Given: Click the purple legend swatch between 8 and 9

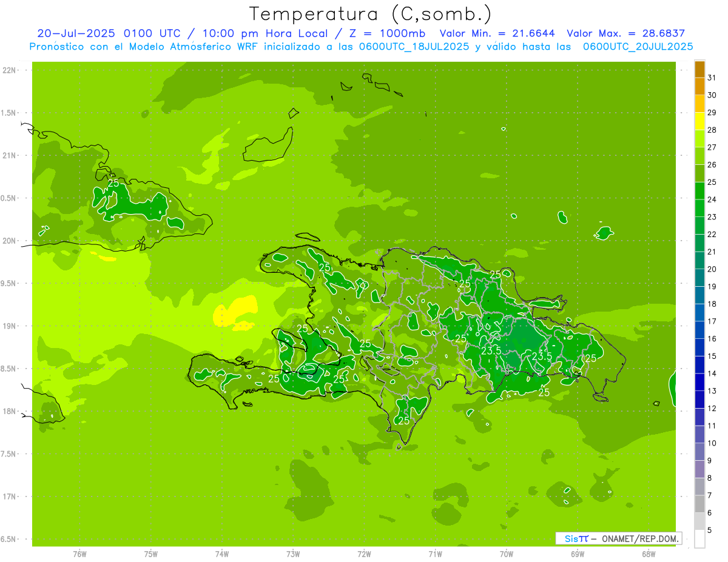Looking at the screenshot, I should (699, 469).
